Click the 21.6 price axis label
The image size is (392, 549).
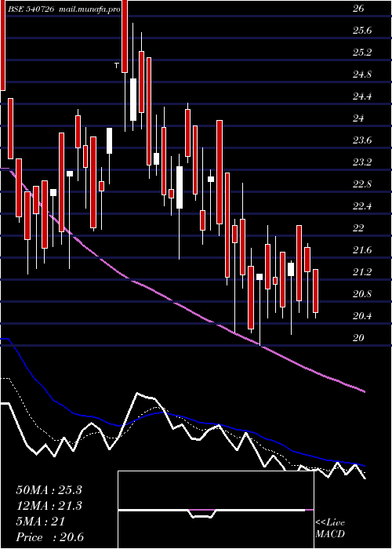362,250
